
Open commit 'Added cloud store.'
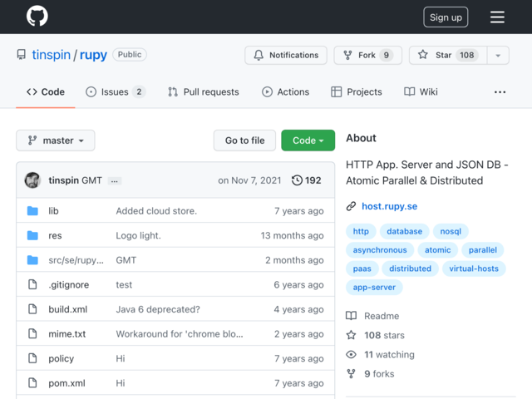[156, 211]
